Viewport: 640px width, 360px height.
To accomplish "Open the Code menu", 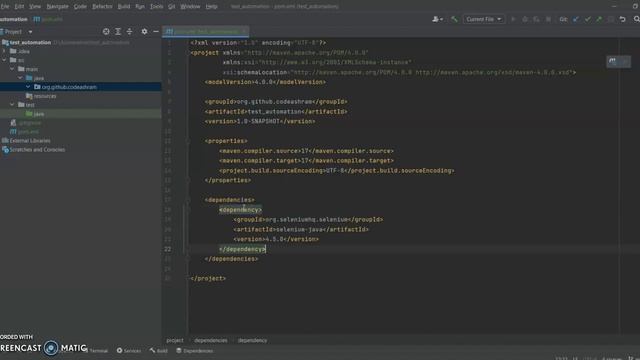I will 80,7.
